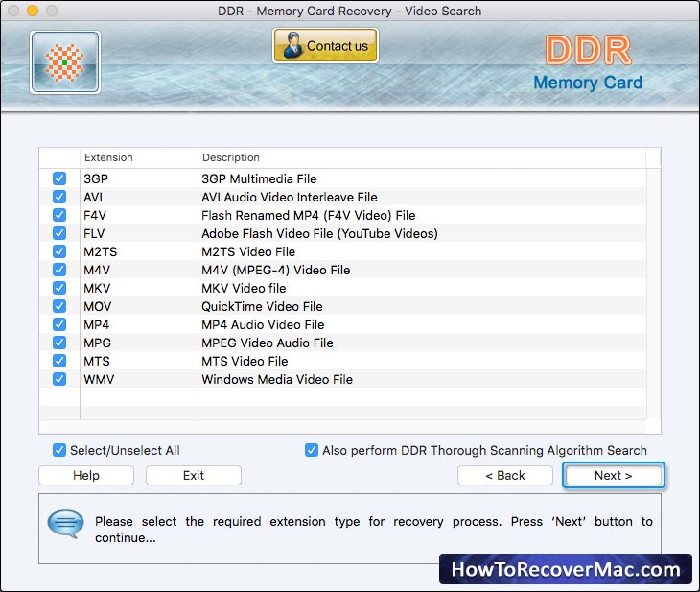Uncheck the MKV extension checkbox
The width and height of the screenshot is (700, 592).
coord(59,288)
